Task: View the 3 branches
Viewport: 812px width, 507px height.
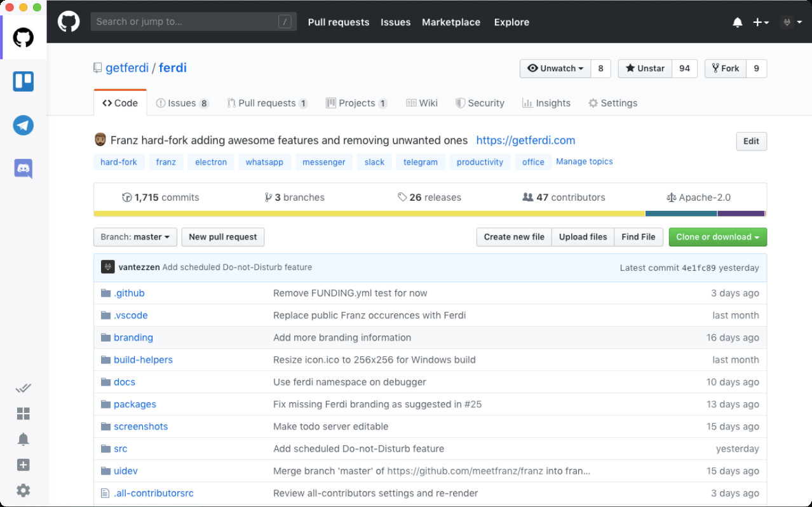Action: point(295,198)
